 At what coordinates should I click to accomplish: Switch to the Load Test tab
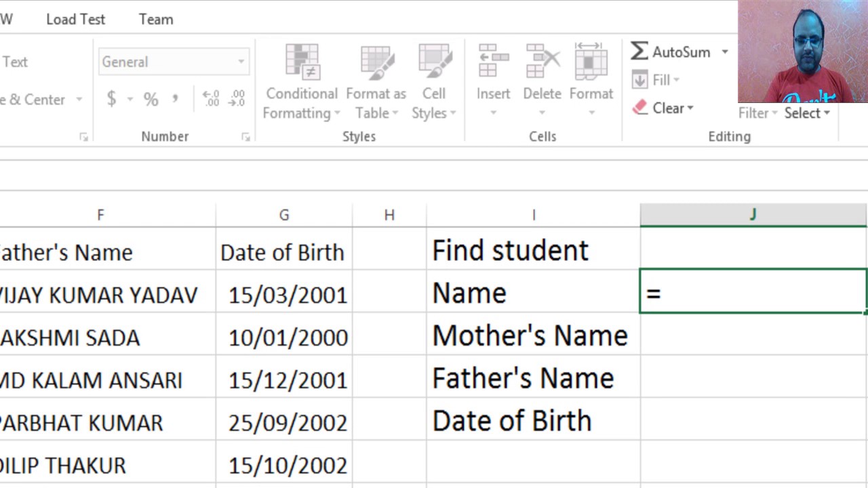75,20
